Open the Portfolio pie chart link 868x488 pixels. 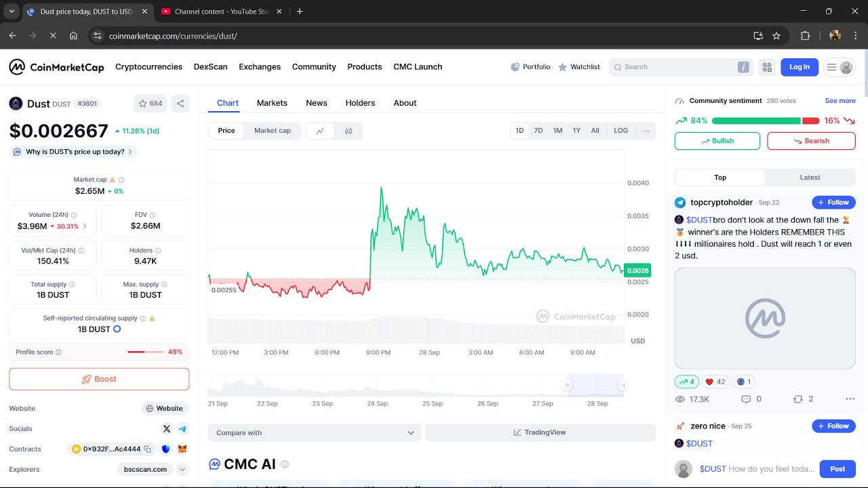coord(530,67)
